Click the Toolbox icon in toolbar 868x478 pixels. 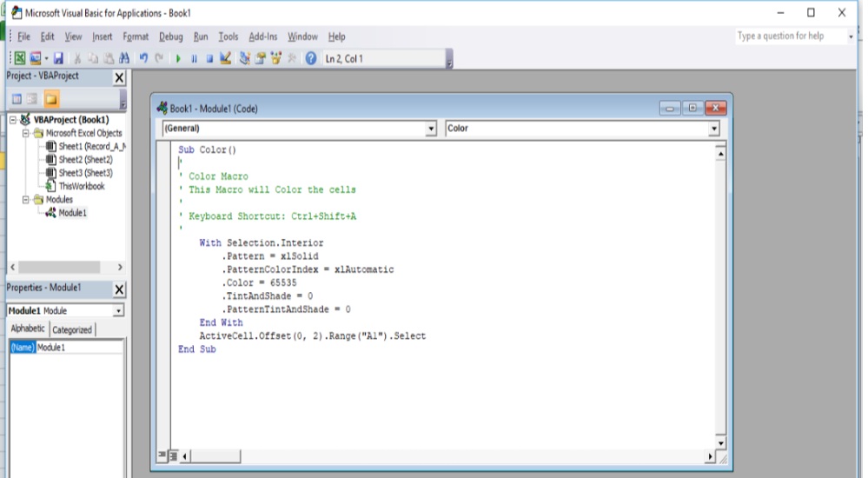pyautogui.click(x=292, y=58)
